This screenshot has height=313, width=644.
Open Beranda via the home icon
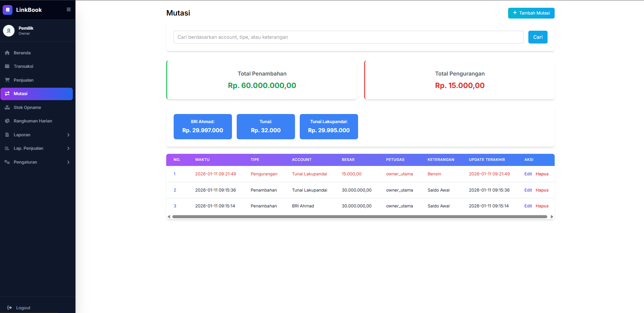7,53
